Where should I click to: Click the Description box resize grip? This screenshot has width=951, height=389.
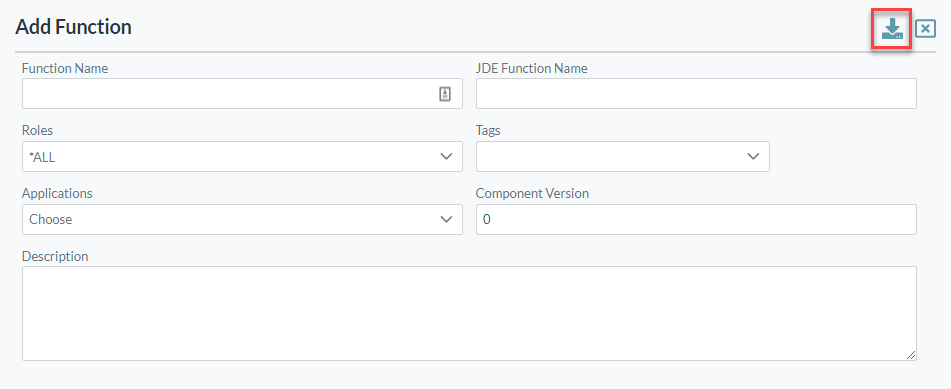click(911, 355)
